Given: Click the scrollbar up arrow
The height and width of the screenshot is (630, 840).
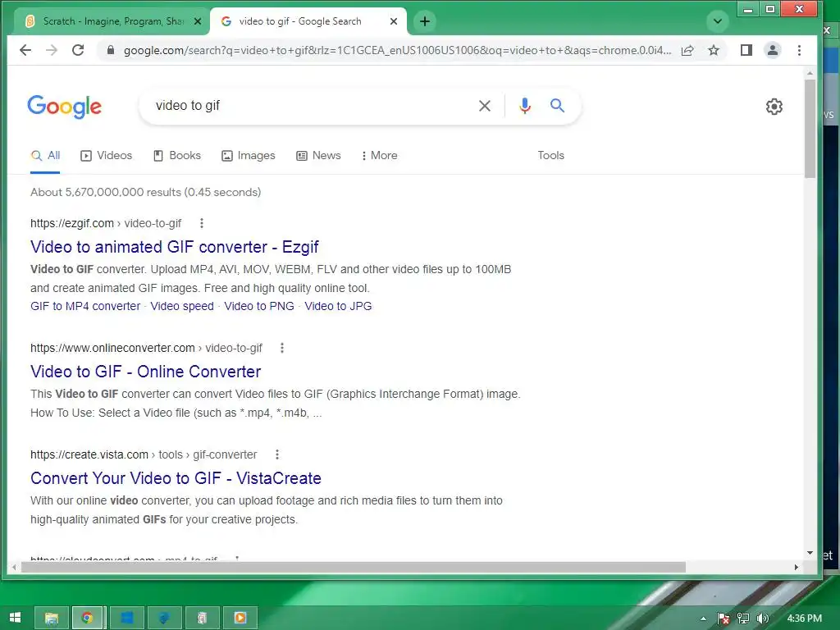Looking at the screenshot, I should point(810,73).
